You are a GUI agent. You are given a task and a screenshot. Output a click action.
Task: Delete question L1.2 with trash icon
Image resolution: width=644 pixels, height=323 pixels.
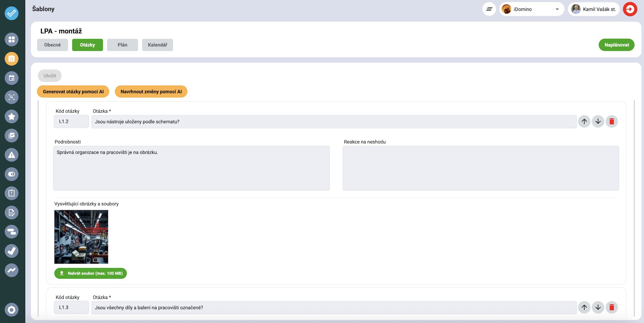pos(611,122)
